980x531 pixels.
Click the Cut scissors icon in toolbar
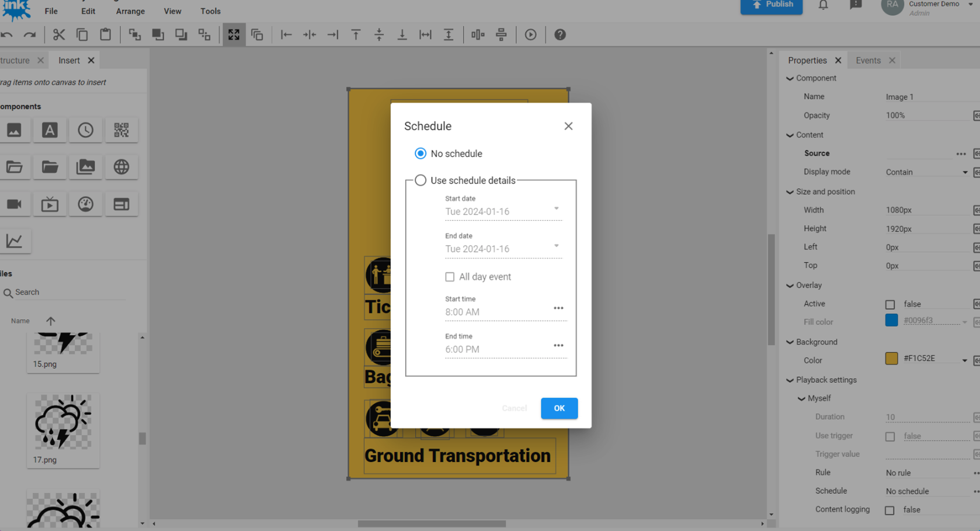click(x=58, y=35)
